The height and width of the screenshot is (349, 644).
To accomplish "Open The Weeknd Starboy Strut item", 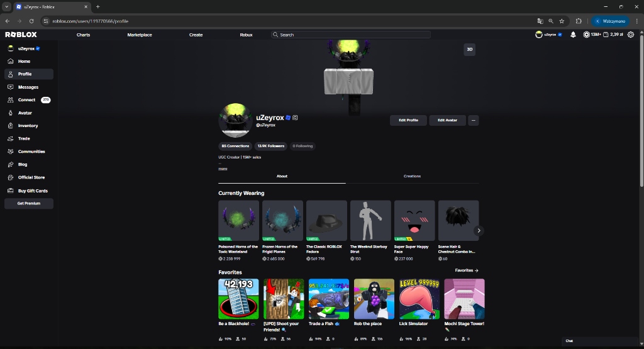I will click(x=370, y=231).
